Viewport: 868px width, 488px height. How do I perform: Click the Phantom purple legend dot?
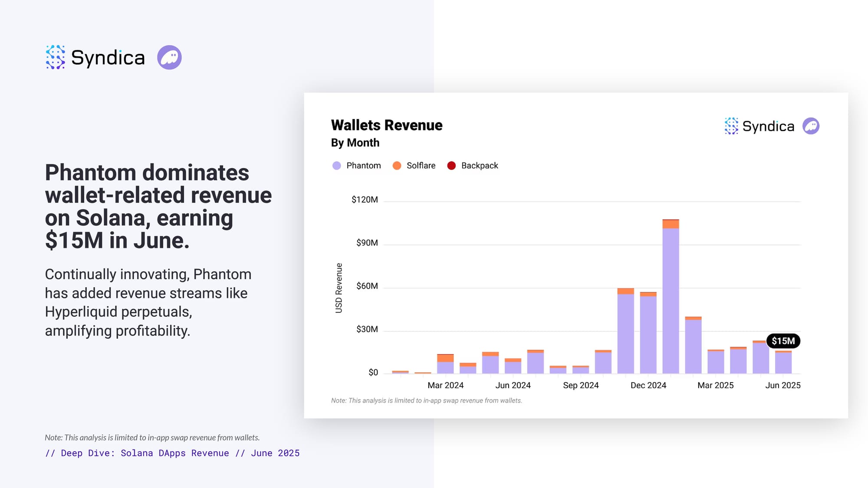pos(336,166)
